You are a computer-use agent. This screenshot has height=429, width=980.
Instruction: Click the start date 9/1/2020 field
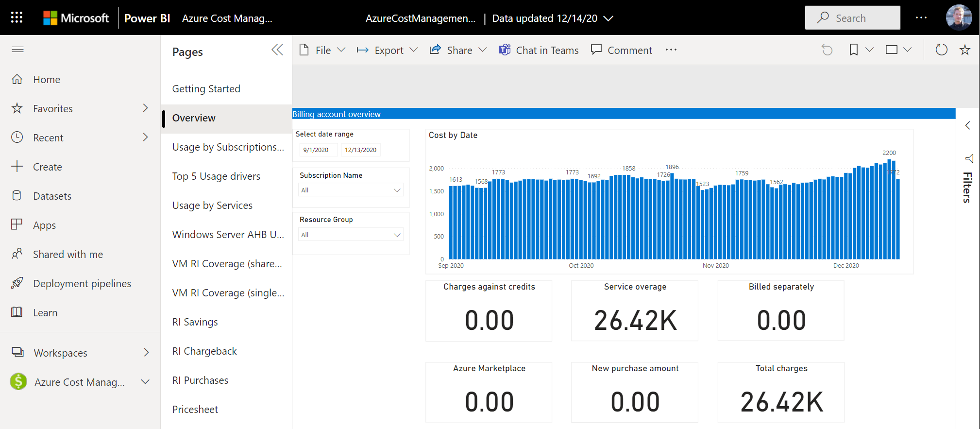[318, 150]
